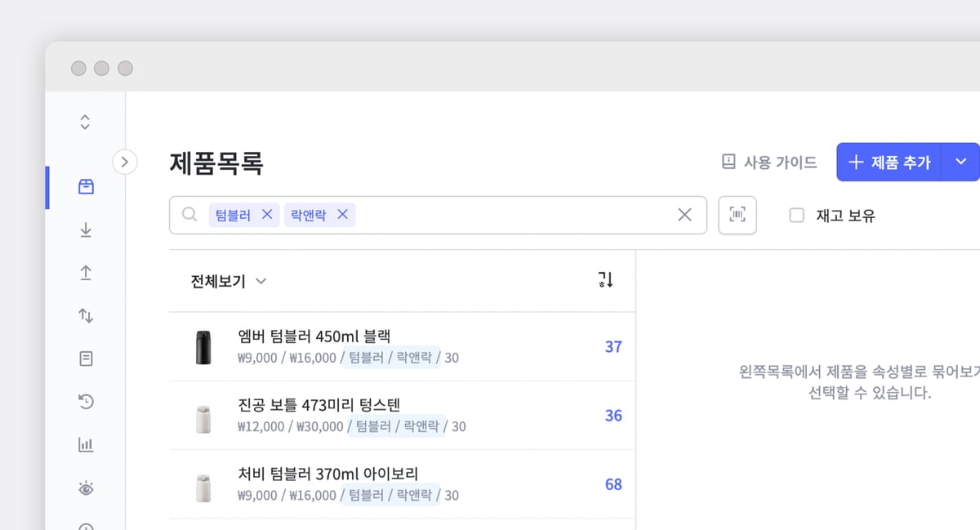This screenshot has width=980, height=530.
Task: Remove the 텀블러 search tag
Action: pos(266,215)
